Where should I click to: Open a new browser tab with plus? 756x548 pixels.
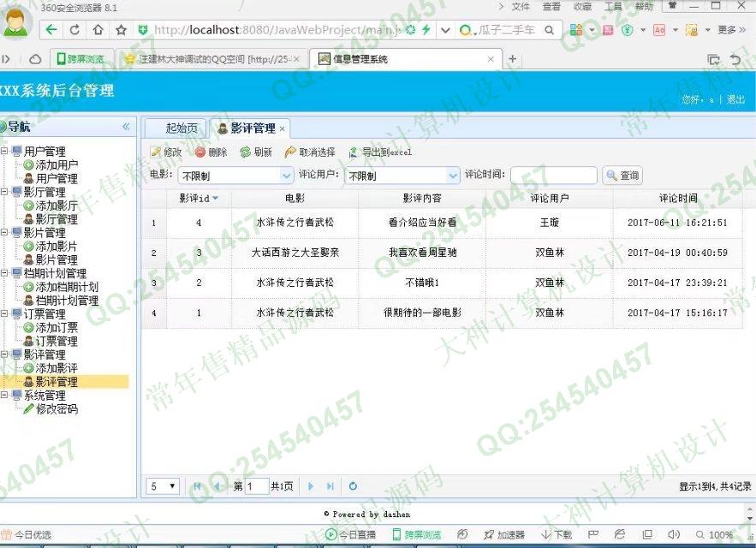coord(513,59)
